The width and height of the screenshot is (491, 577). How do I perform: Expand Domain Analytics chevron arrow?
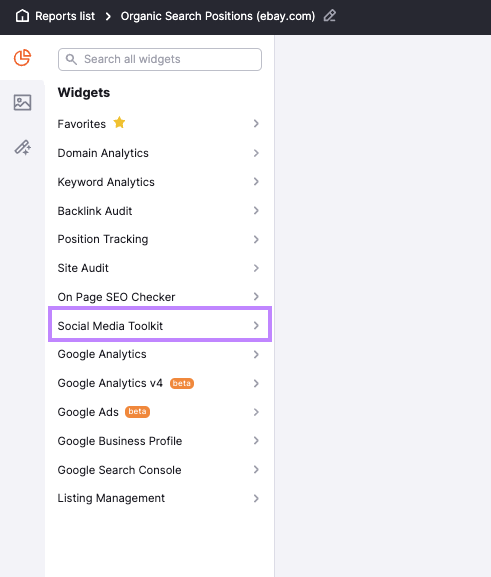[256, 153]
